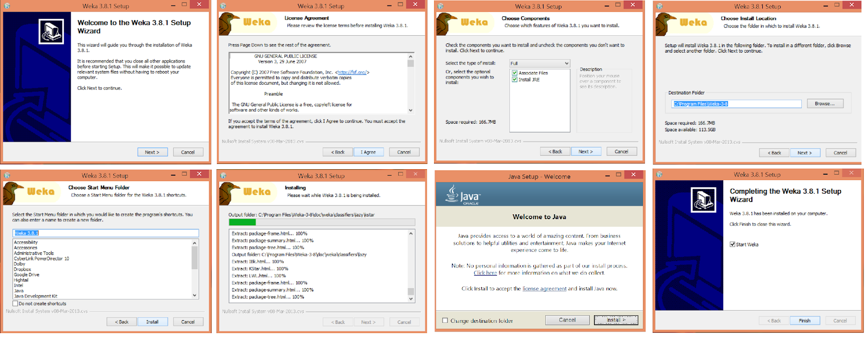Viewport: 868px width, 338px height.
Task: Toggle the Install JRE component checkbox
Action: pos(514,79)
